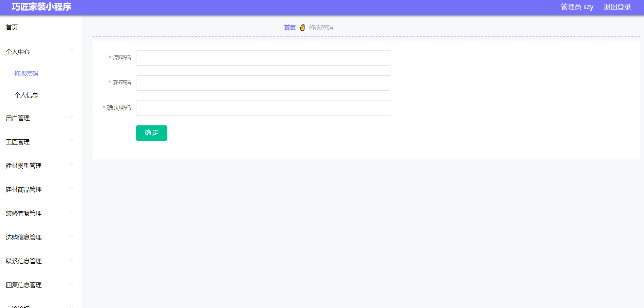Expand the 建材商品管理 chevron
This screenshot has width=644, height=308.
(x=71, y=188)
